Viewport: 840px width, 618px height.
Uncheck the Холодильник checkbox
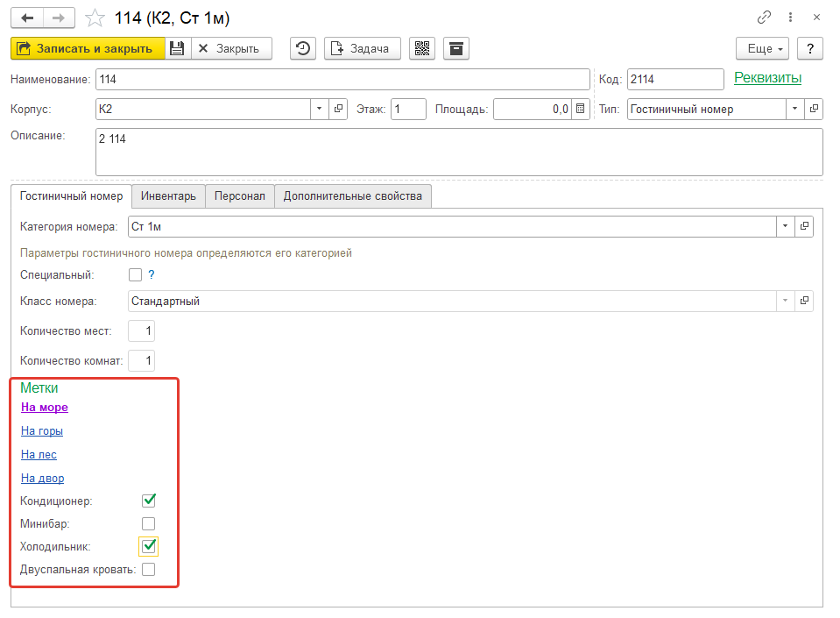(148, 546)
